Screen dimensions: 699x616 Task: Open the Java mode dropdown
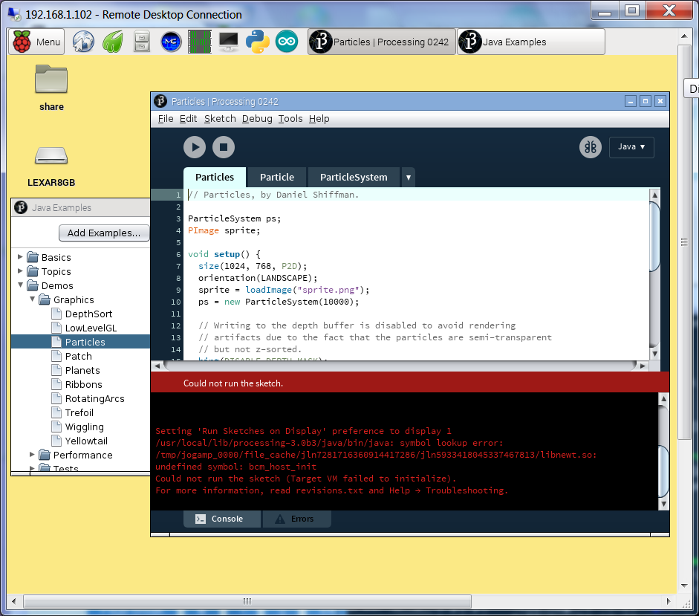[x=631, y=147]
